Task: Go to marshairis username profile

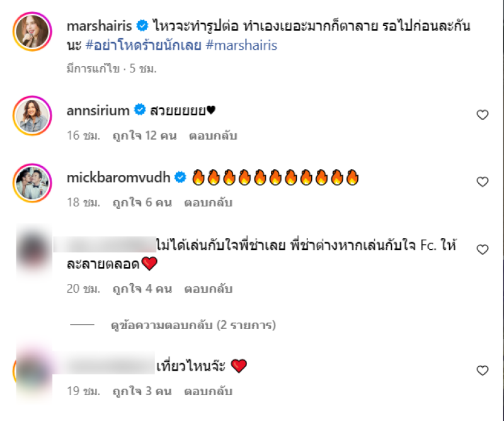Action: coord(99,26)
